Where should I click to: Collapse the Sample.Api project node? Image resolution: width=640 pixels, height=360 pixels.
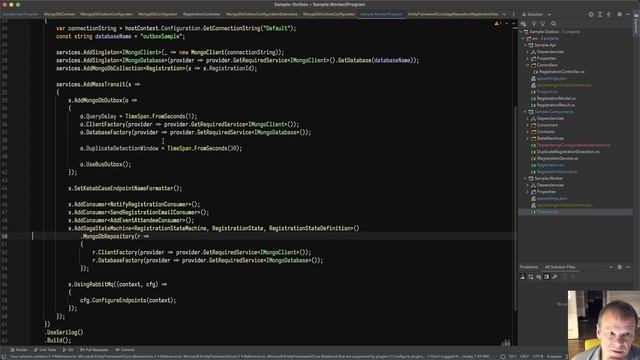(x=525, y=45)
